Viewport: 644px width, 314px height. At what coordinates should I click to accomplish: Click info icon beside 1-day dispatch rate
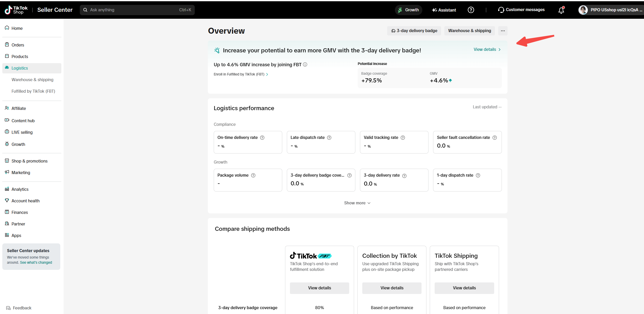[478, 175]
